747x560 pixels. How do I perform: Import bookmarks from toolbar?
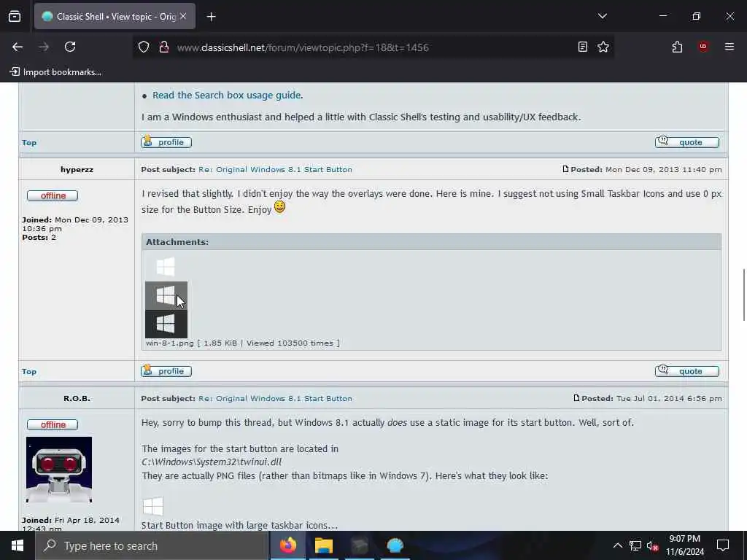click(55, 72)
